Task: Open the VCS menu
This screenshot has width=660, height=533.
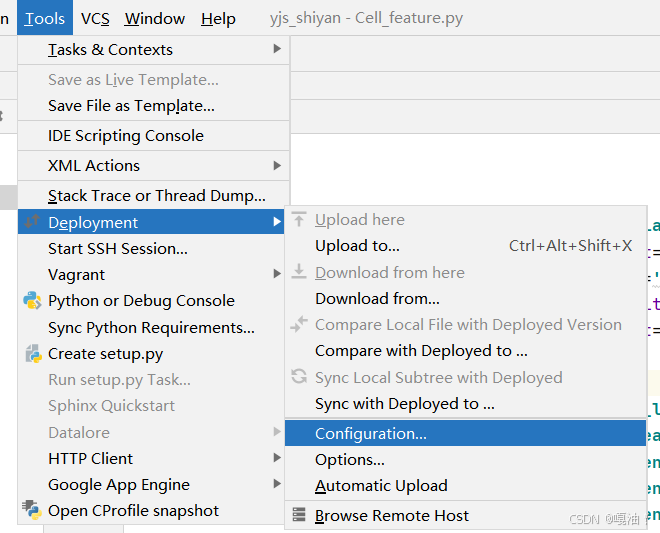Action: [x=95, y=18]
